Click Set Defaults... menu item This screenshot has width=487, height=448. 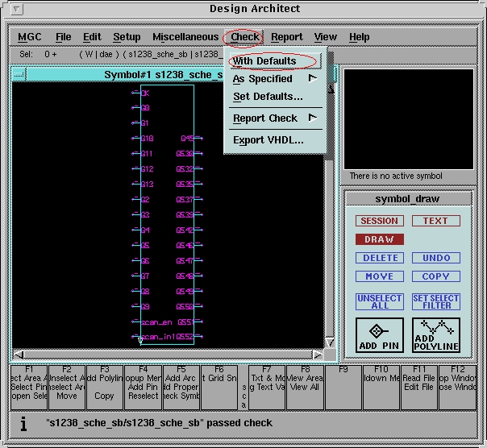pos(268,97)
